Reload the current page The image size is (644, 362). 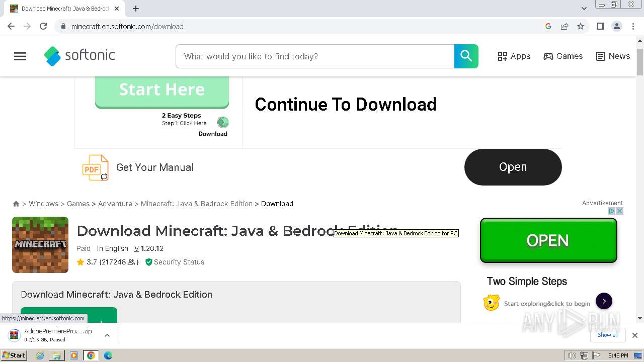(x=43, y=26)
